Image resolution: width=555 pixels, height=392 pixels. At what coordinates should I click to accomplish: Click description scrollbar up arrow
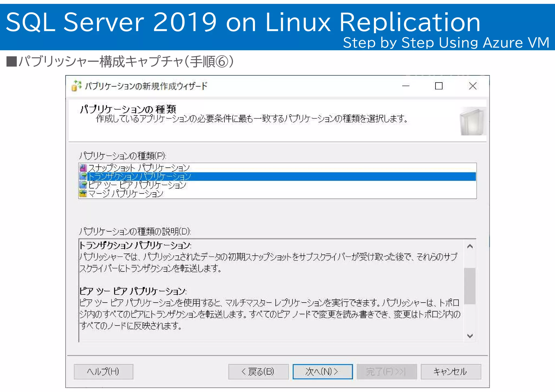470,246
